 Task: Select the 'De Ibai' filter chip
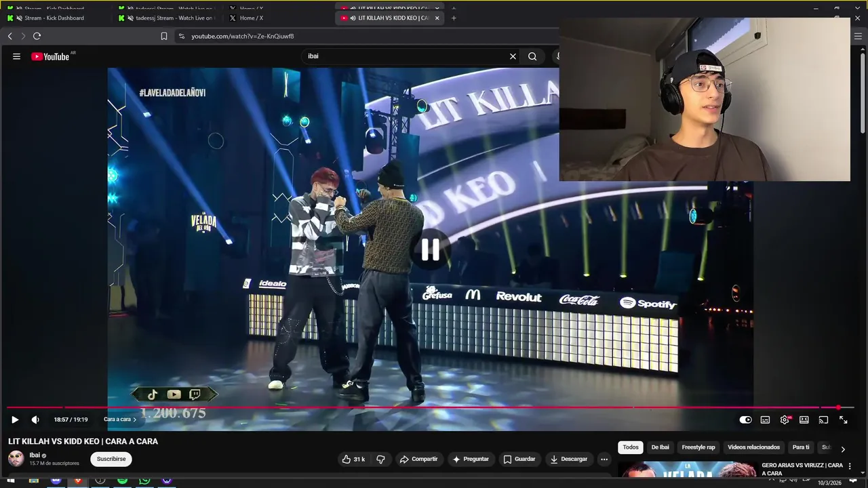pyautogui.click(x=660, y=447)
